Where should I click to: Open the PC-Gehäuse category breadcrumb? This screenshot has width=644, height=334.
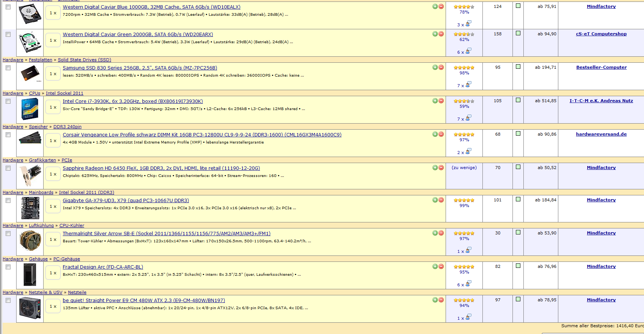(x=67, y=259)
